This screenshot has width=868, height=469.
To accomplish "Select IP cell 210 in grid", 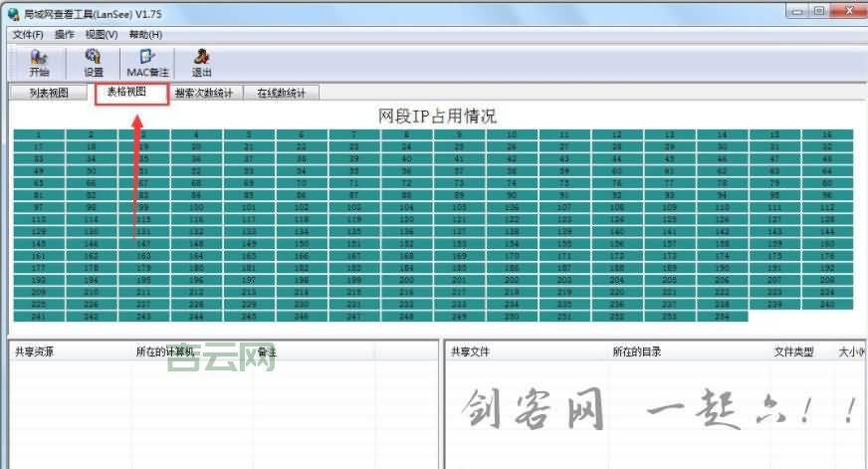I will click(x=91, y=292).
